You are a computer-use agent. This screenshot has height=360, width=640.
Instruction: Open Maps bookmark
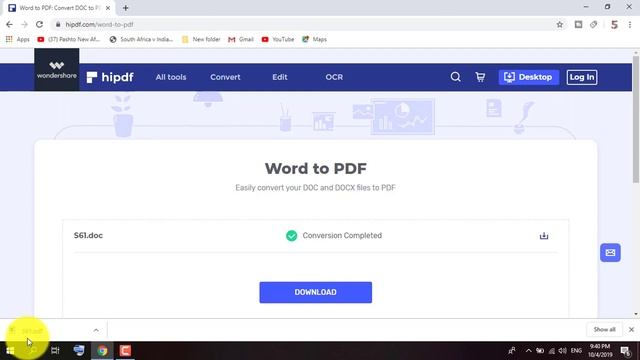coord(314,39)
